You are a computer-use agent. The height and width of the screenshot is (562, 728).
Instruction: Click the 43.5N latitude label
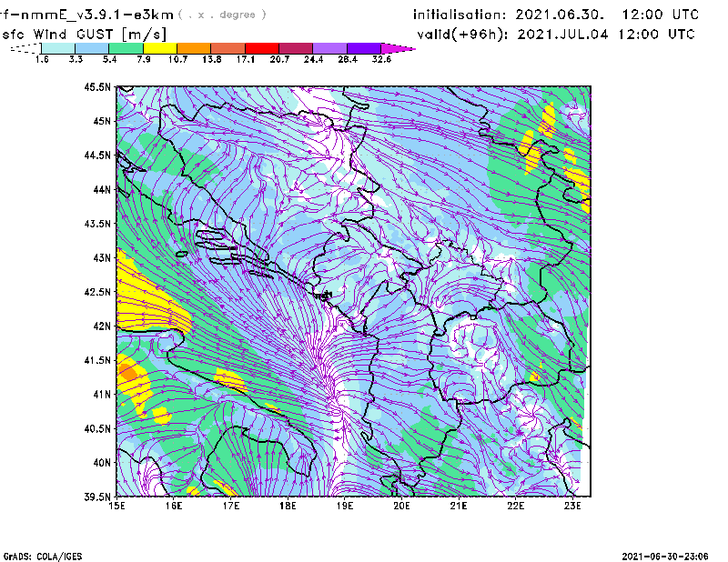click(x=98, y=224)
